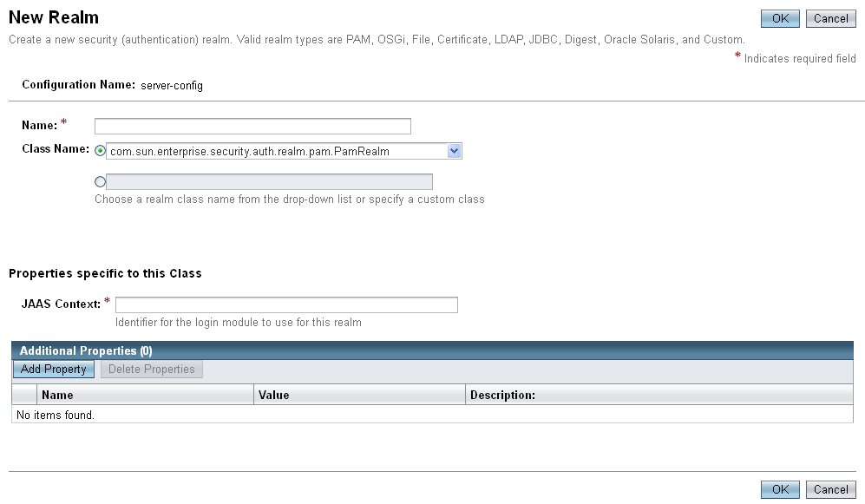Screen dimensions: 865x504
Task: Click the server-config configuration name text
Action: point(172,86)
